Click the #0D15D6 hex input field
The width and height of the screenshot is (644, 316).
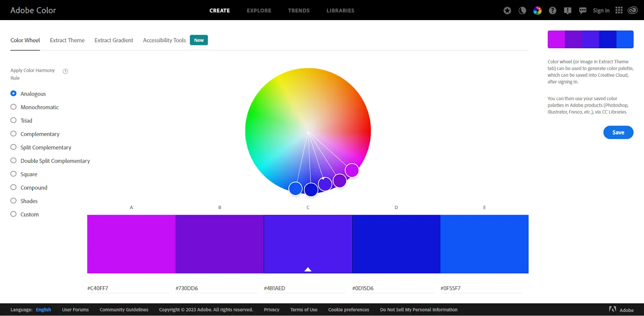tap(393, 288)
